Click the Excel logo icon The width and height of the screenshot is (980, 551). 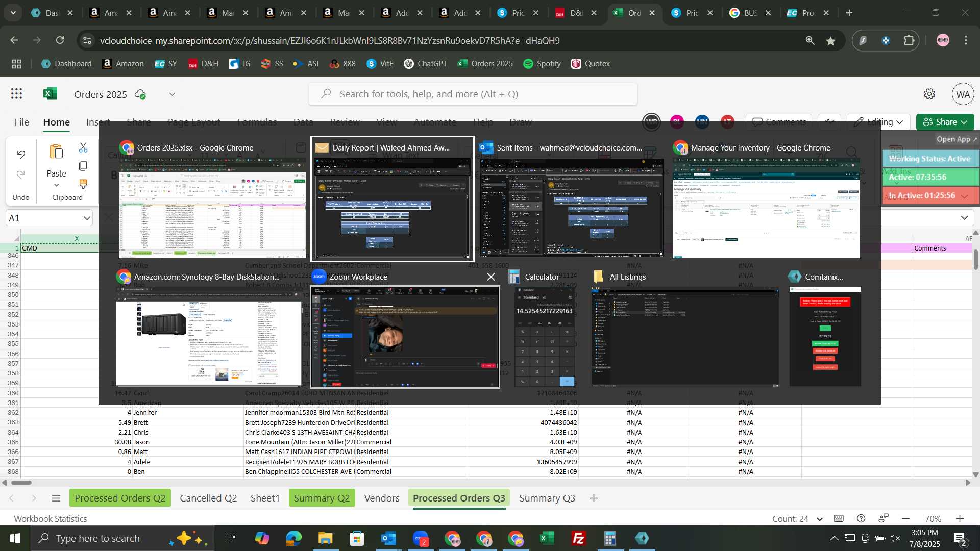50,94
